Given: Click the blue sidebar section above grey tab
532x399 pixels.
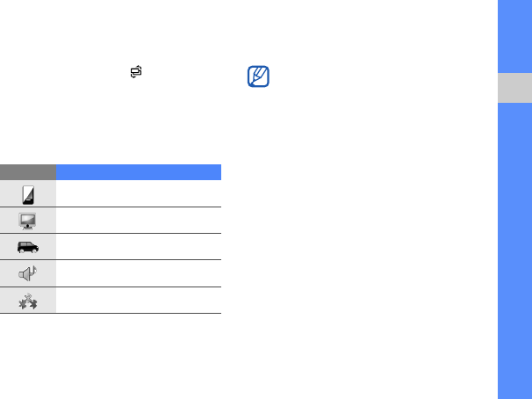Looking at the screenshot, I should 514,36.
